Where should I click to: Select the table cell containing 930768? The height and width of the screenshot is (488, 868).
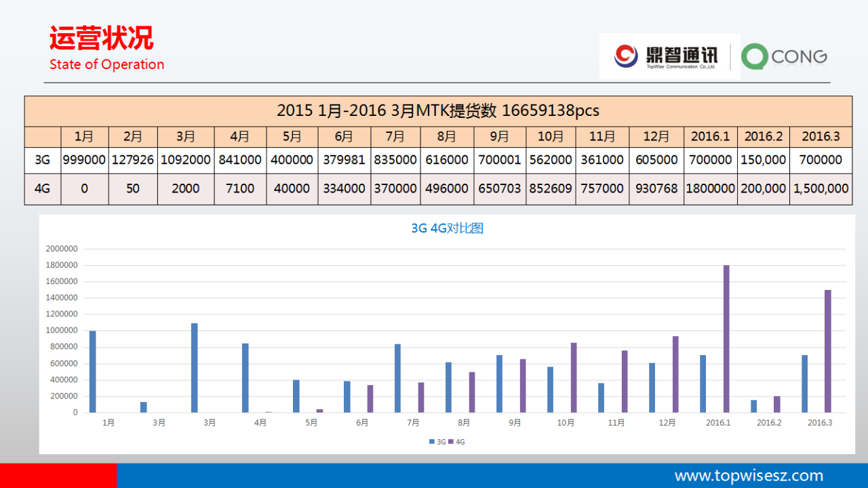click(x=656, y=189)
